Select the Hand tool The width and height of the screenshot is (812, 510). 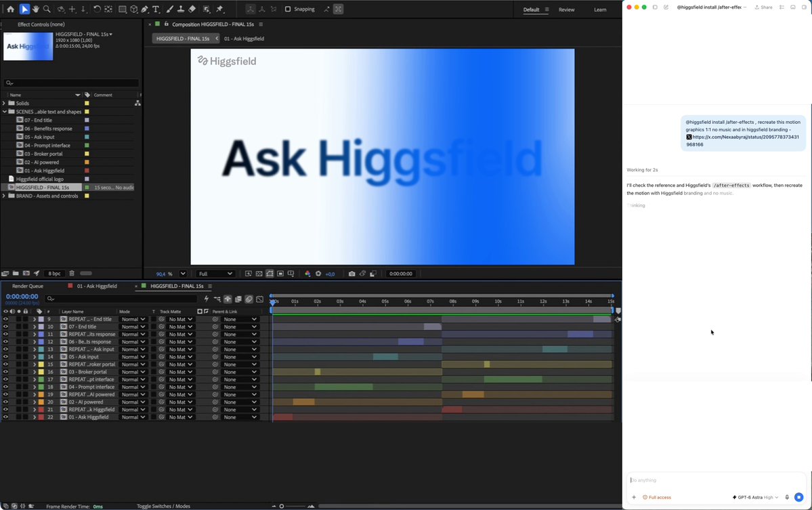(36, 9)
